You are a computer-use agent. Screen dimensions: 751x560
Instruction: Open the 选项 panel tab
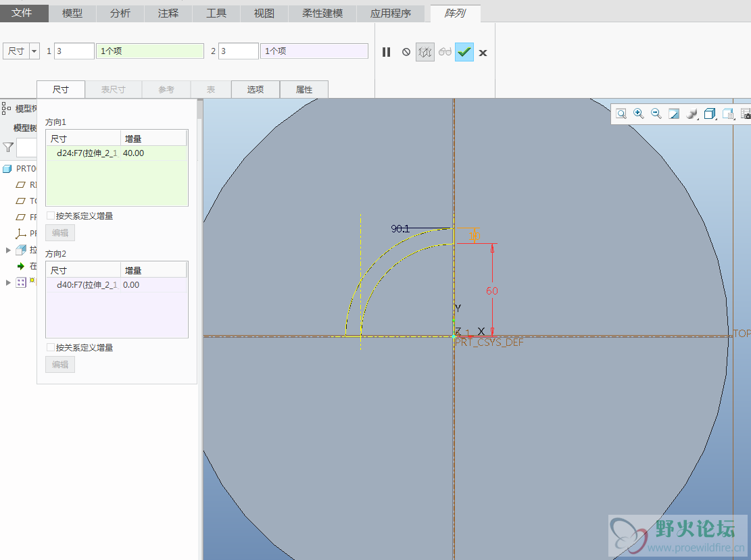tap(256, 89)
